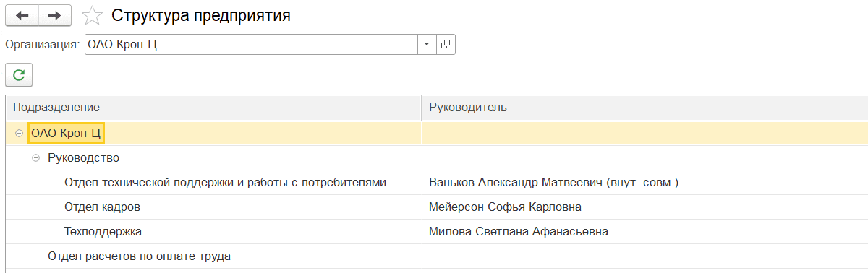Go forward with the right arrow button

55,15
